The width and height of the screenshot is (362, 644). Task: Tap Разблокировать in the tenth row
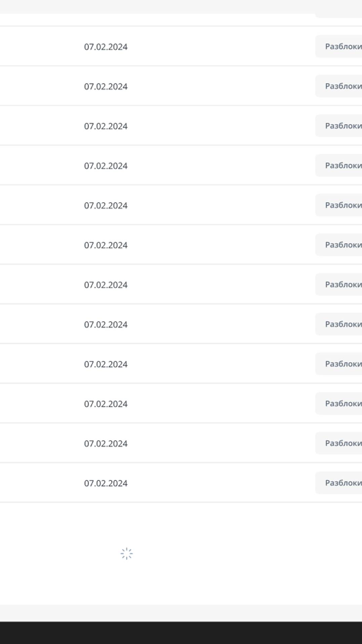click(x=339, y=404)
